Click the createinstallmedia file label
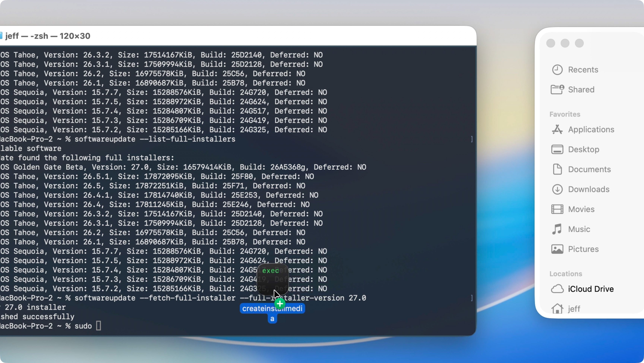644x363 pixels. tap(272, 313)
